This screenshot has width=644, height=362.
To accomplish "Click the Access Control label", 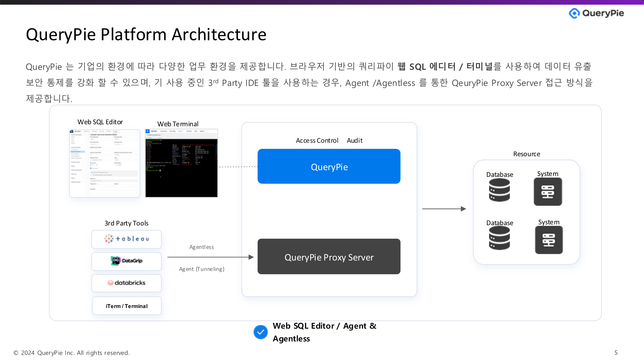I will pos(317,140).
